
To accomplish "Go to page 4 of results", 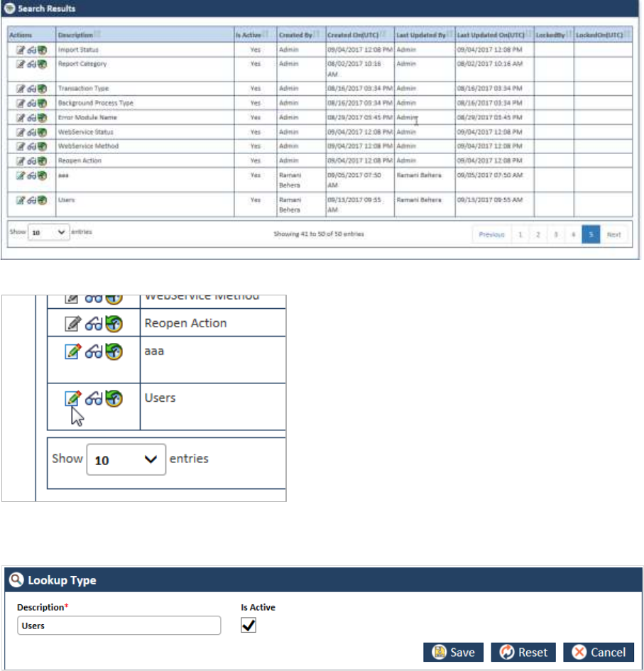I will pos(573,234).
